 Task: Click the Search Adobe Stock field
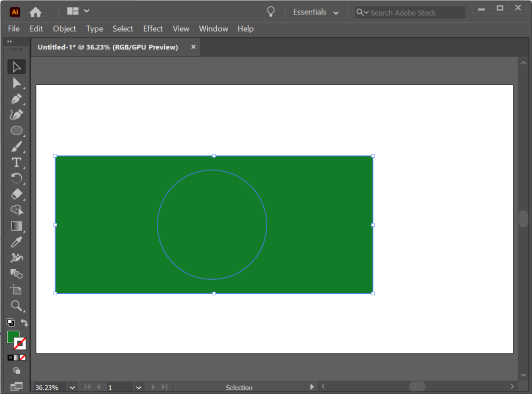[409, 12]
